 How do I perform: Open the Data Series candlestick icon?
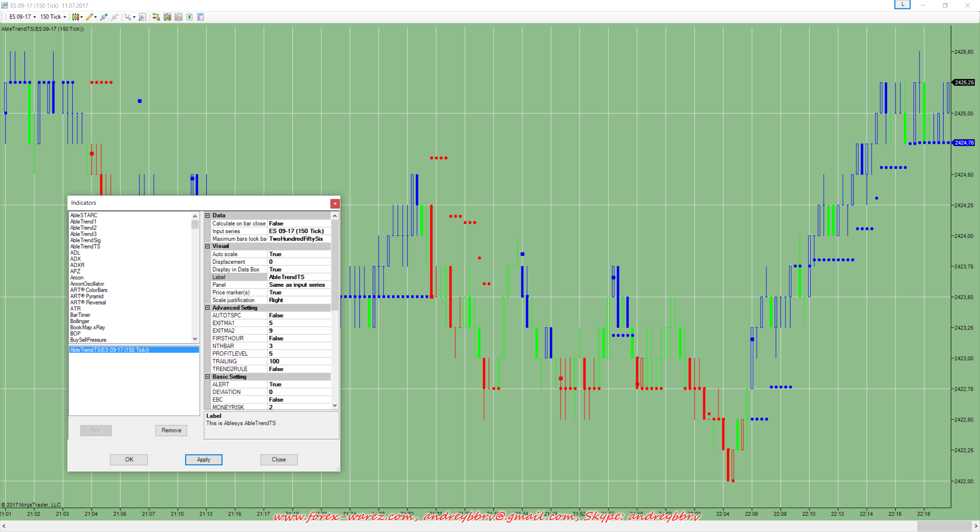(167, 17)
